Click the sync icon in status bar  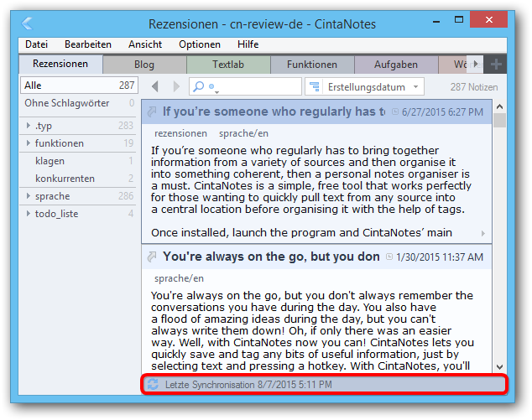(153, 384)
